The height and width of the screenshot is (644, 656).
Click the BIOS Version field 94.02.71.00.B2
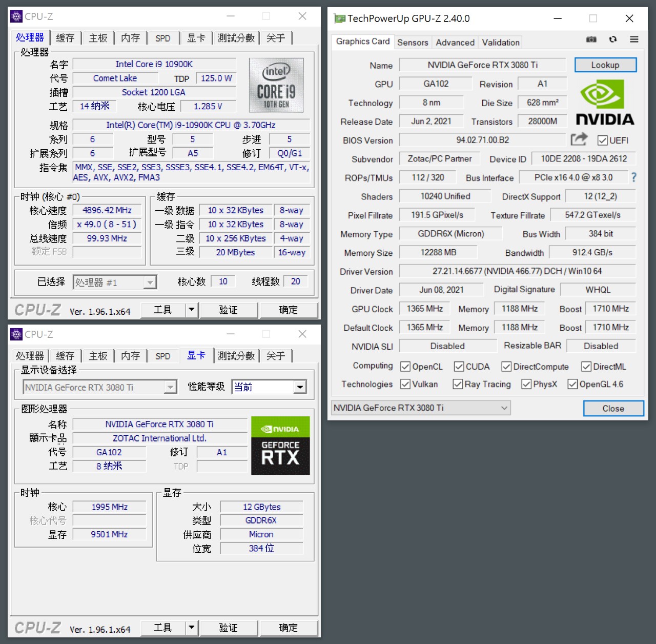click(x=483, y=139)
